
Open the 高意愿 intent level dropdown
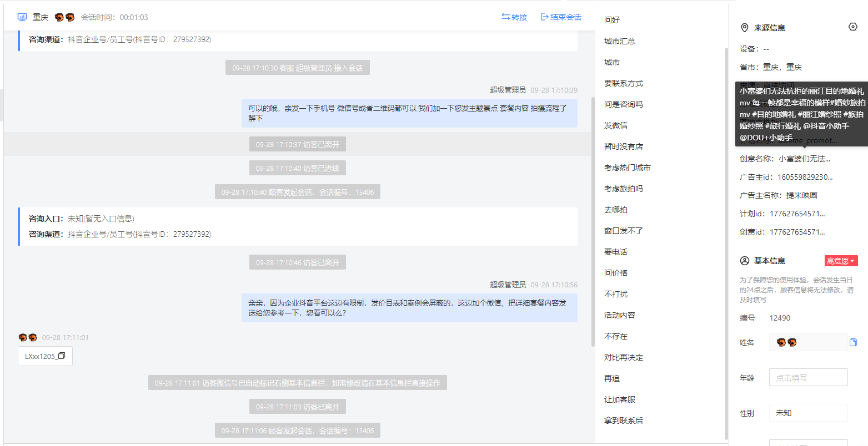click(841, 261)
